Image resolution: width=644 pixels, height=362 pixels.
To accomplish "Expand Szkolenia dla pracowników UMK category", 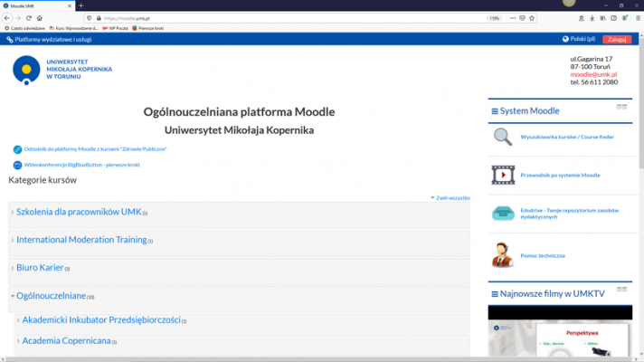I will 13,213.
